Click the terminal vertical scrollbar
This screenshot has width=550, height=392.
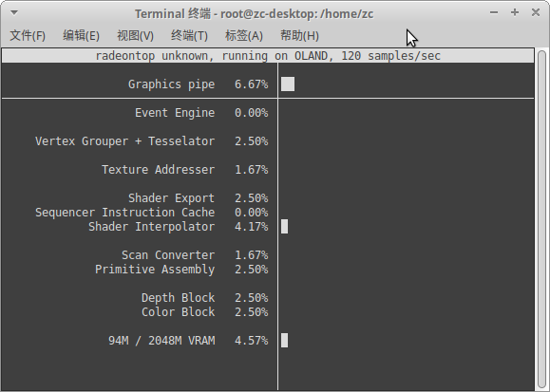[x=542, y=219]
